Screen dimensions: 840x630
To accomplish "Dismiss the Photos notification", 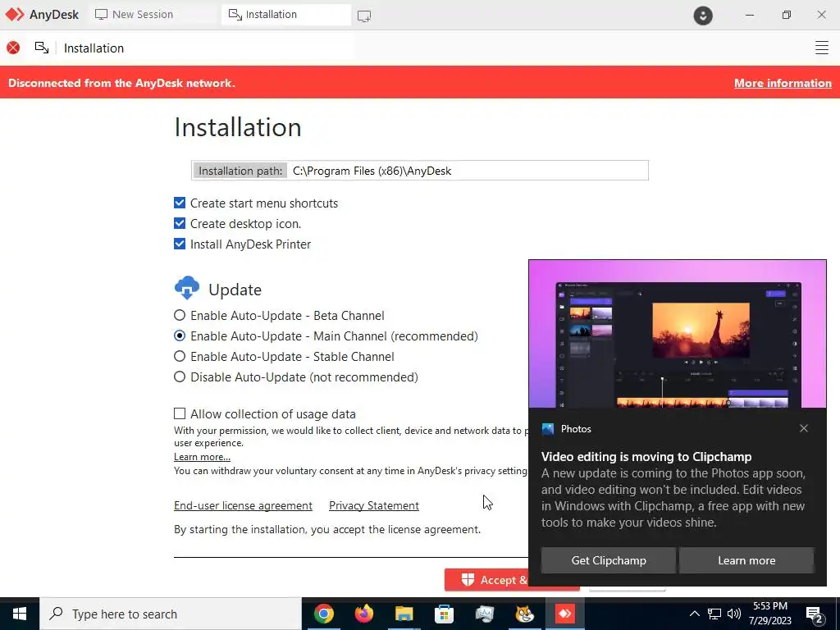I will pos(804,428).
